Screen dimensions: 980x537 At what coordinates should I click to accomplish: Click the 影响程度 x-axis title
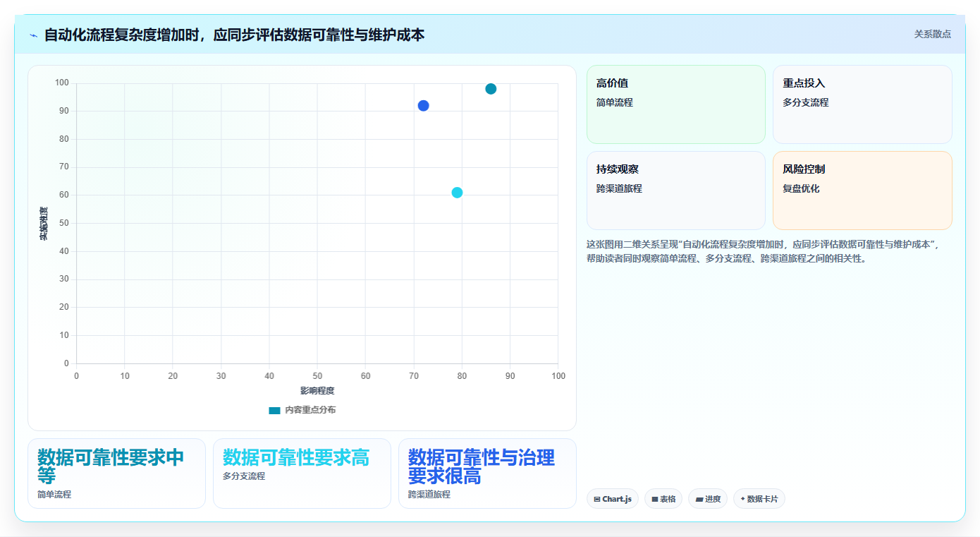[x=317, y=391]
